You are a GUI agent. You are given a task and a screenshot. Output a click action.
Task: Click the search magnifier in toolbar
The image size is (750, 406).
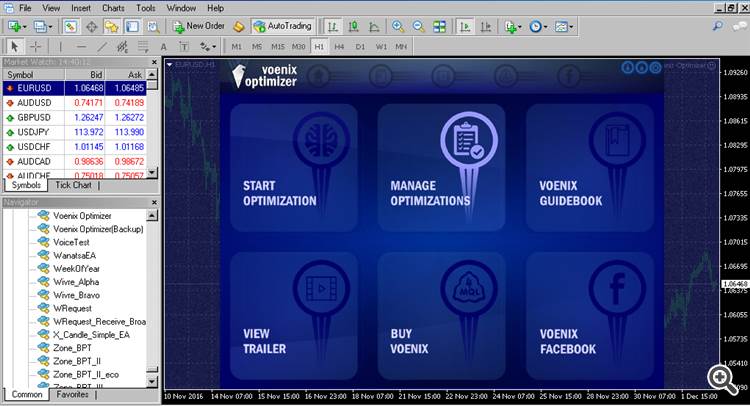718,26
